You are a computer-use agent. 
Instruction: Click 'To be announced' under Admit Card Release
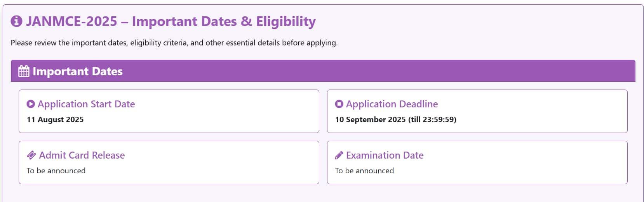point(56,171)
